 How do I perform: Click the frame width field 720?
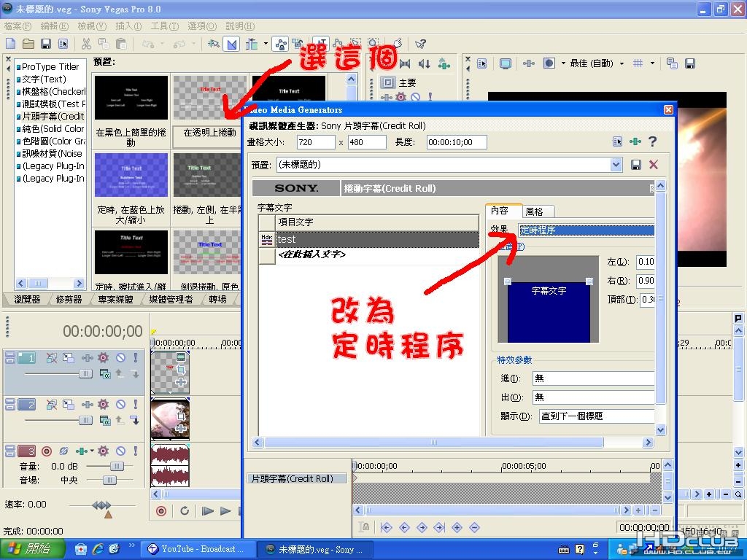(315, 142)
